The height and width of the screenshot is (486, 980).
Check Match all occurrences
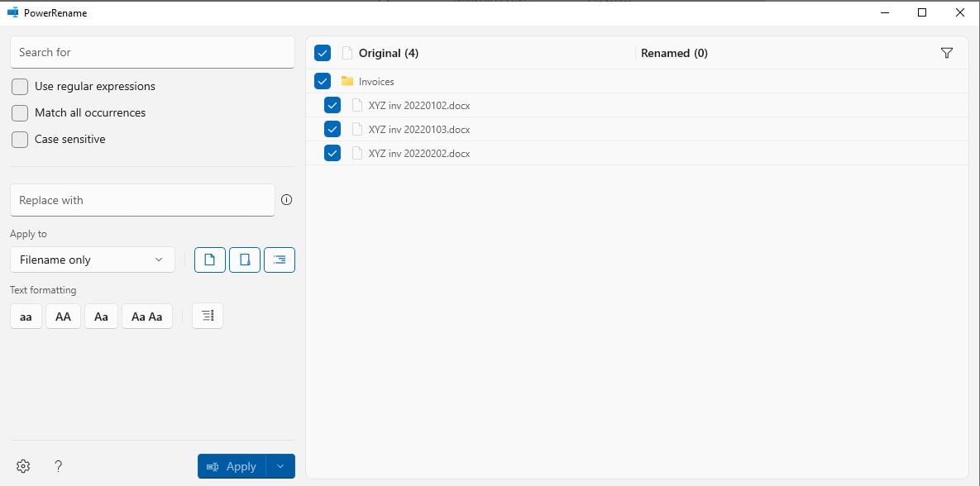click(19, 112)
